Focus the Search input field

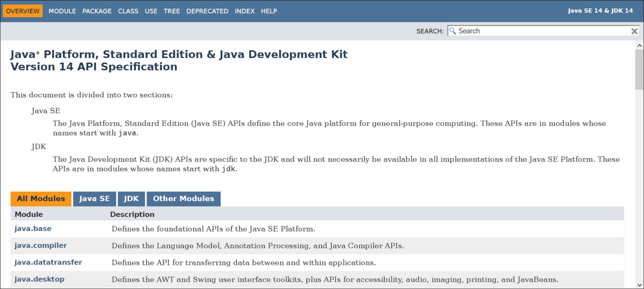tap(542, 31)
